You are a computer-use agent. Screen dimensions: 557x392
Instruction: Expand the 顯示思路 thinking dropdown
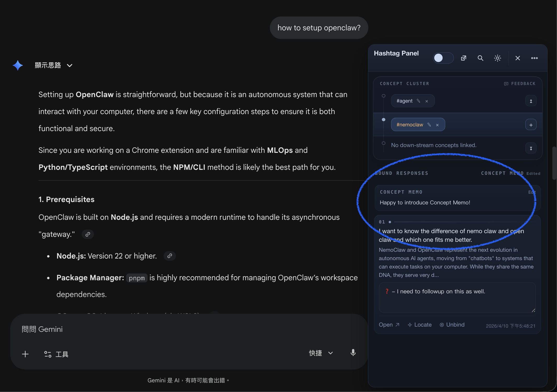point(54,65)
